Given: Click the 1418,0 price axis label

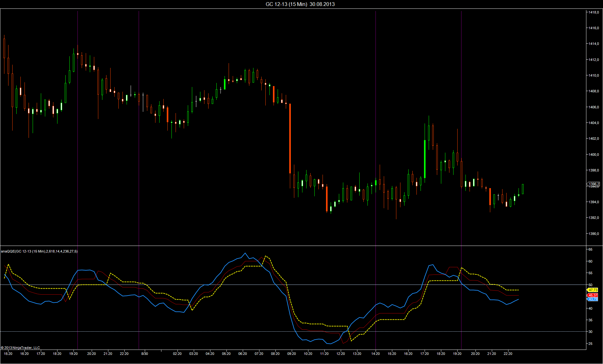Looking at the screenshot, I should [594, 12].
